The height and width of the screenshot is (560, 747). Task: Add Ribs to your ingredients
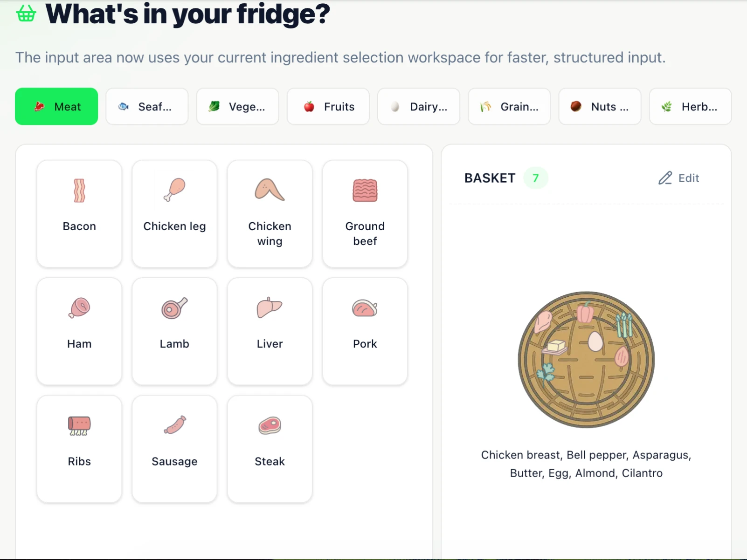pyautogui.click(x=79, y=449)
